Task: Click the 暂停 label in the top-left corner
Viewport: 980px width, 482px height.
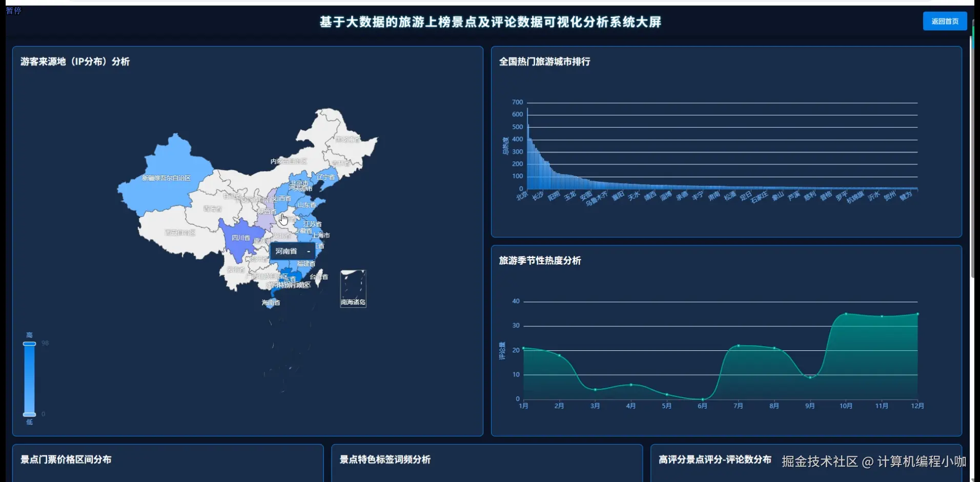Action: [x=13, y=10]
